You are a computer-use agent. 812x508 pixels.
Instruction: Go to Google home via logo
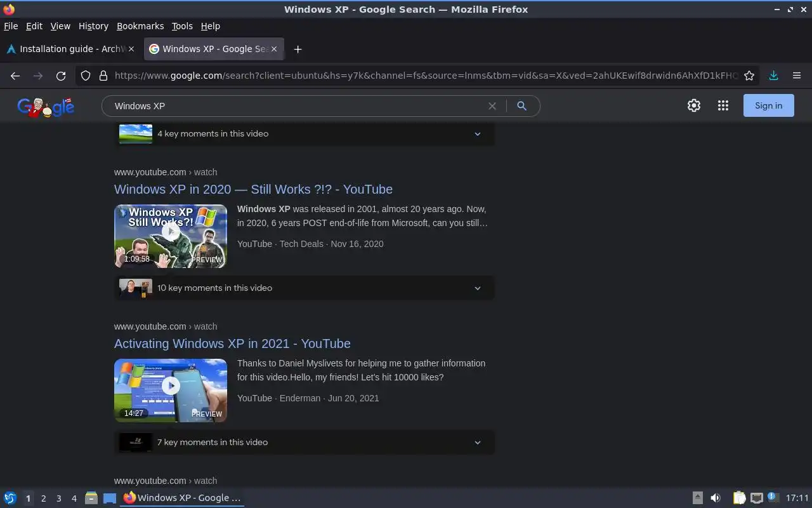(46, 107)
